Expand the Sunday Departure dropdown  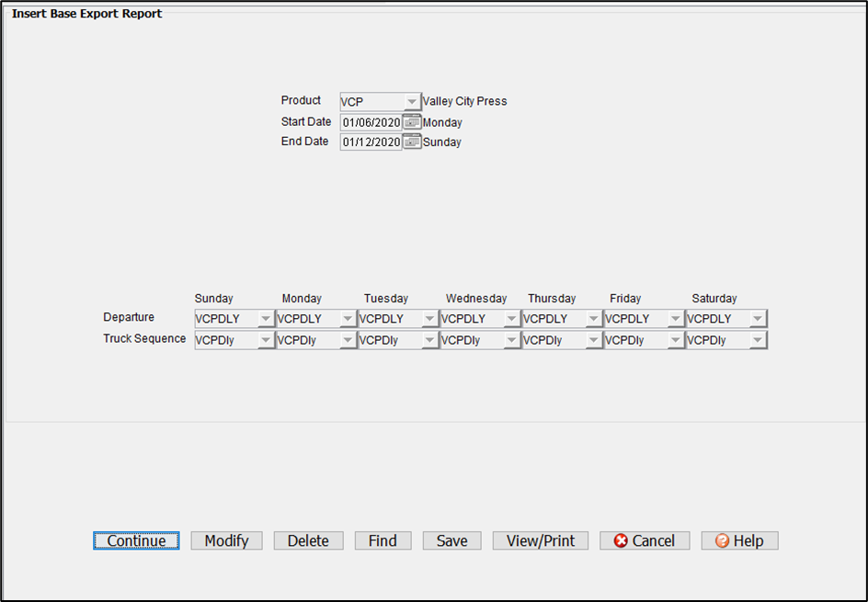(x=265, y=319)
